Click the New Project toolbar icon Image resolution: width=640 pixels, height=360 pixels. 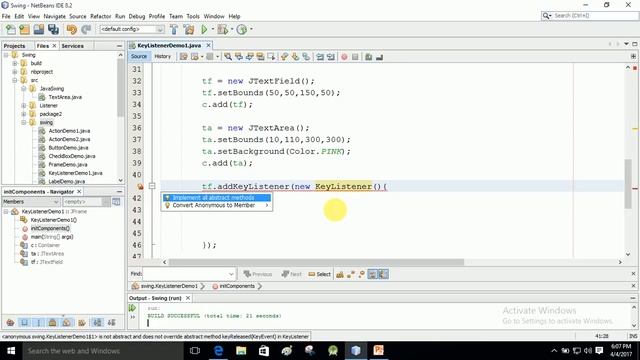(x=24, y=29)
